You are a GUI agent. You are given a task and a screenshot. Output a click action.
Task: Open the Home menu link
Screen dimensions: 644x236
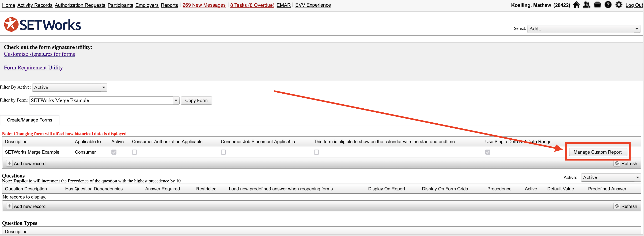(9, 5)
